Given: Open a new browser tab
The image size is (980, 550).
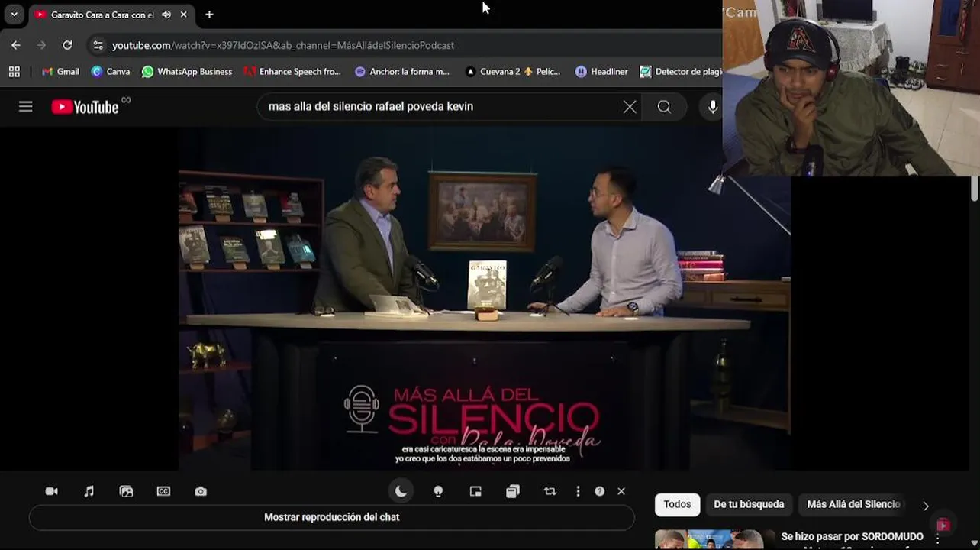Looking at the screenshot, I should (209, 15).
